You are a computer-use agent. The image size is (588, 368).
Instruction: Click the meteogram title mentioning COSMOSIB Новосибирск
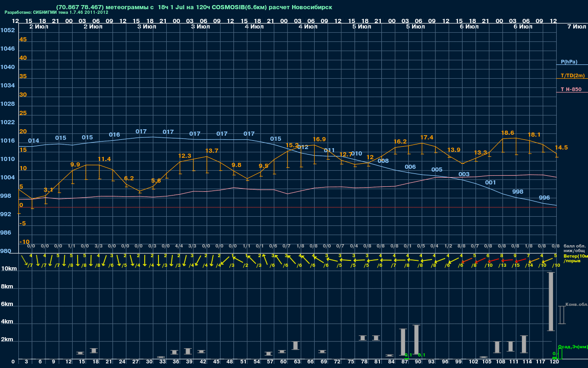194,7
